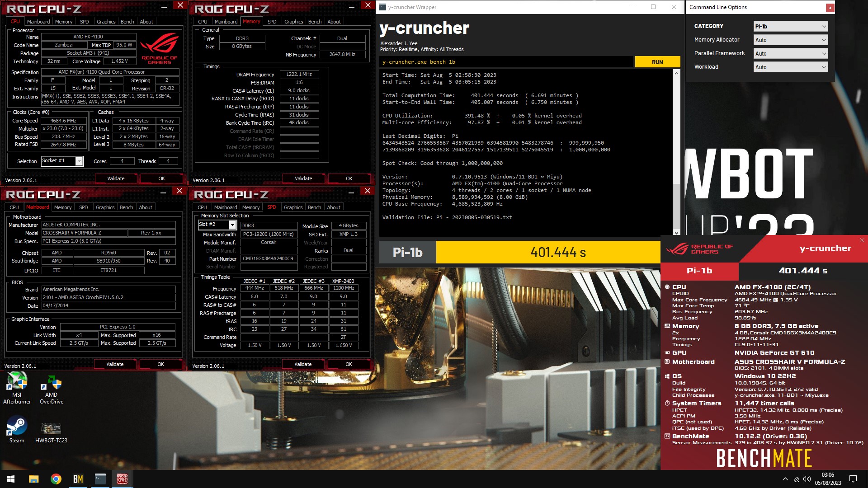Click Validate in CPU-Z Mainboard window

pos(115,364)
